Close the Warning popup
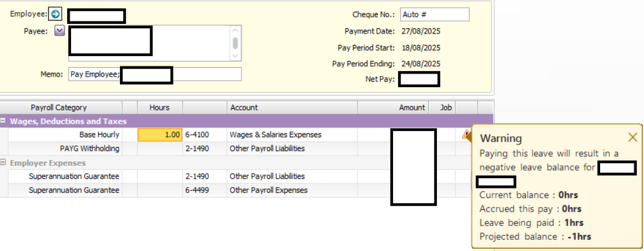 pyautogui.click(x=632, y=137)
